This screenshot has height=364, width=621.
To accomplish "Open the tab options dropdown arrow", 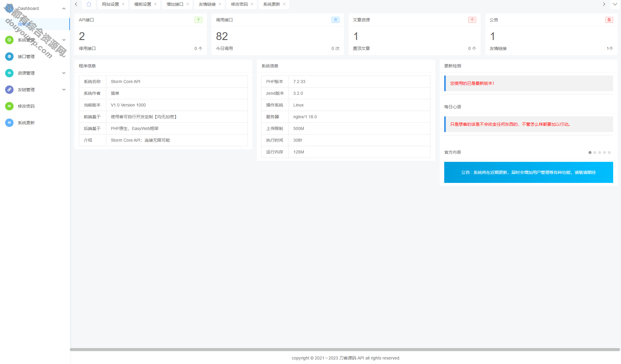I will click(x=615, y=4).
